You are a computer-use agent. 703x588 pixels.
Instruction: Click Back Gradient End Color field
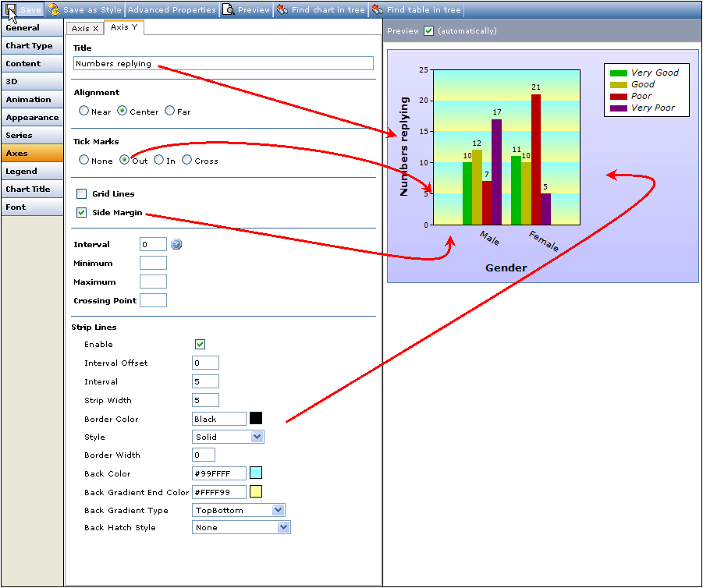(219, 492)
